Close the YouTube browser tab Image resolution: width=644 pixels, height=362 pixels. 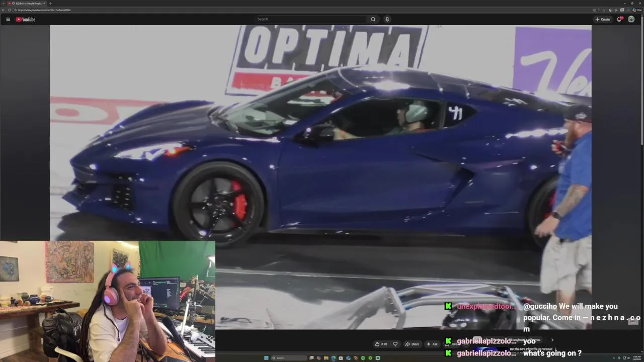pyautogui.click(x=44, y=3)
